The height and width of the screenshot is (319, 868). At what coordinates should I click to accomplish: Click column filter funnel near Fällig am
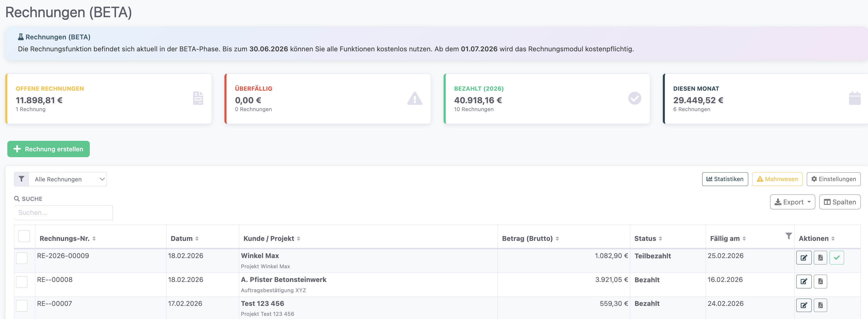[x=788, y=236]
